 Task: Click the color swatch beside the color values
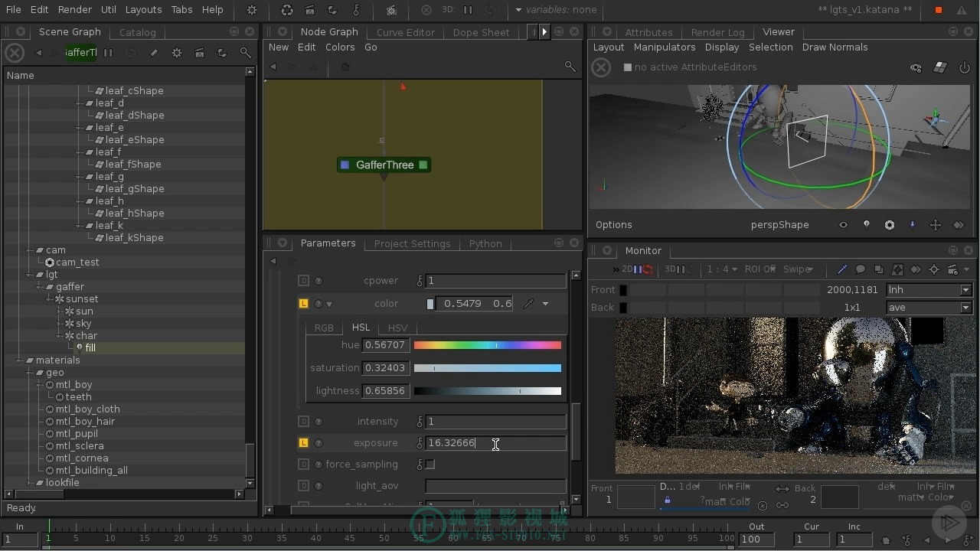click(x=430, y=304)
